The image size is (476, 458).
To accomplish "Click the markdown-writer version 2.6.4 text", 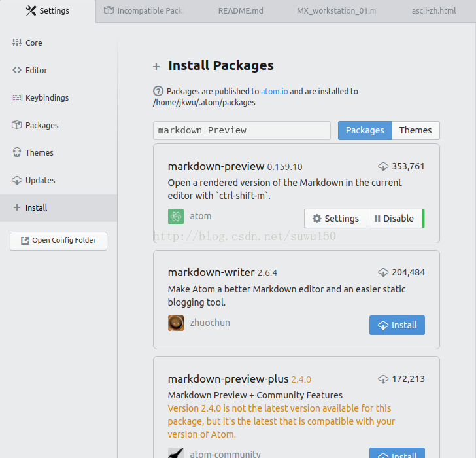I will (267, 273).
